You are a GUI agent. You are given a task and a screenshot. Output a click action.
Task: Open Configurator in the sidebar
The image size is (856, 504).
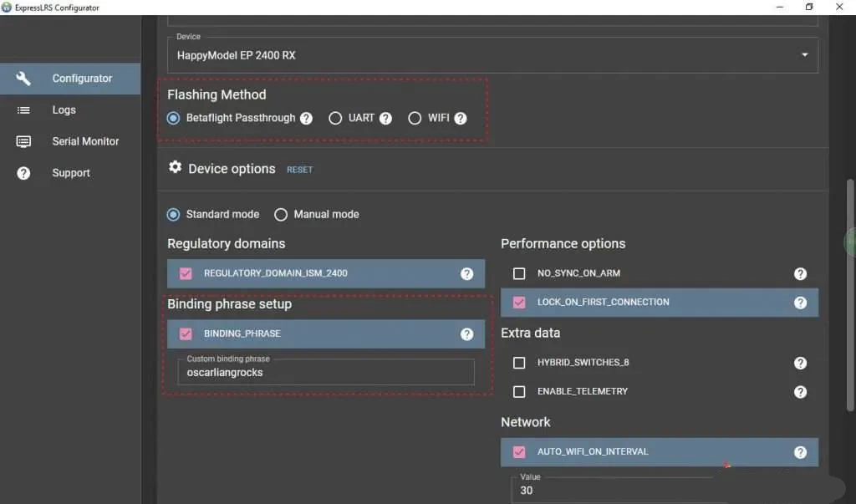pos(70,79)
